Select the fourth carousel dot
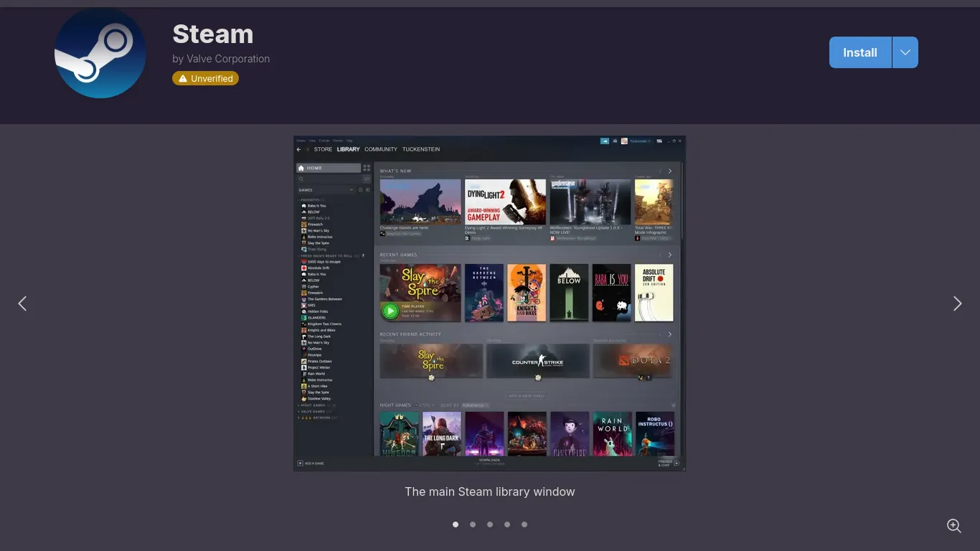 (507, 524)
